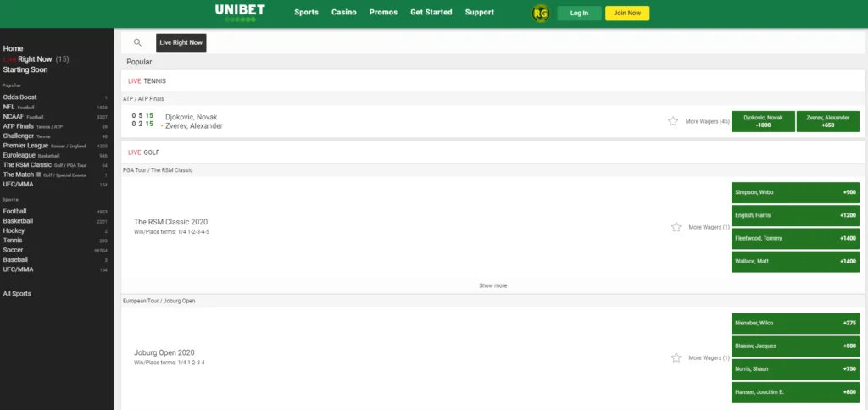The width and height of the screenshot is (868, 410).
Task: Bet on Simpson, Webb at +900
Action: click(x=795, y=192)
